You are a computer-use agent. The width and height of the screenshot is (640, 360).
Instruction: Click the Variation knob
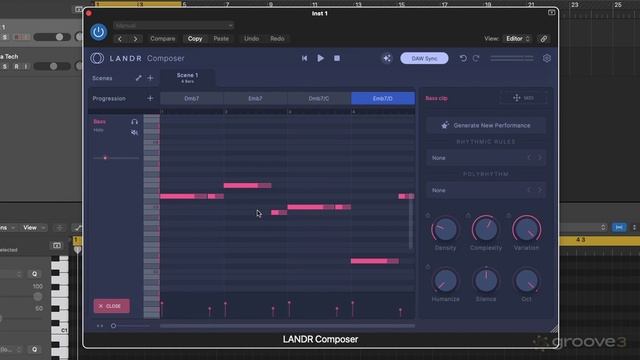(527, 229)
